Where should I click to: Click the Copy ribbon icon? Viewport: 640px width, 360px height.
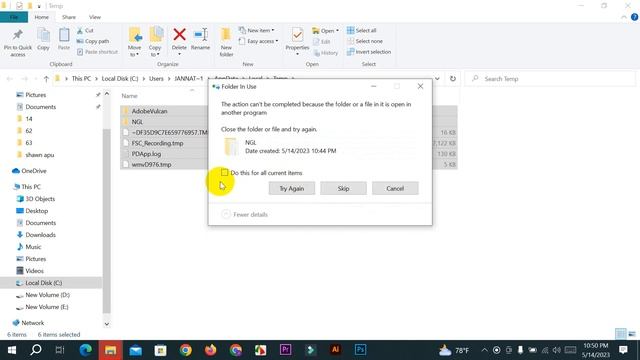point(43,40)
